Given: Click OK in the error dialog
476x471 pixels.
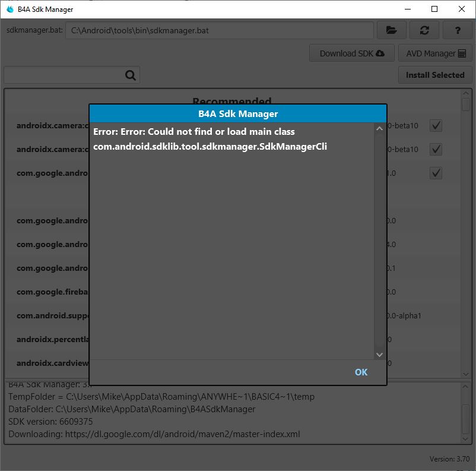Looking at the screenshot, I should tap(361, 372).
